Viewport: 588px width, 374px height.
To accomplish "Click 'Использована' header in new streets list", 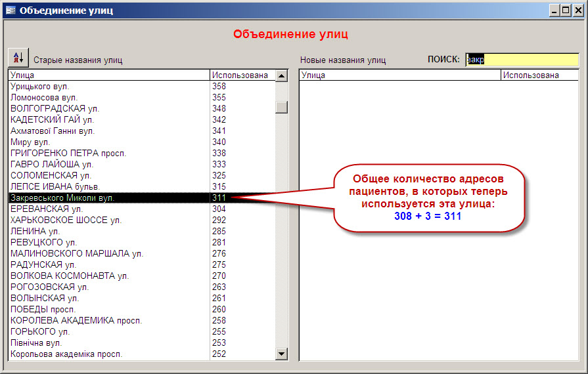I will [x=539, y=75].
